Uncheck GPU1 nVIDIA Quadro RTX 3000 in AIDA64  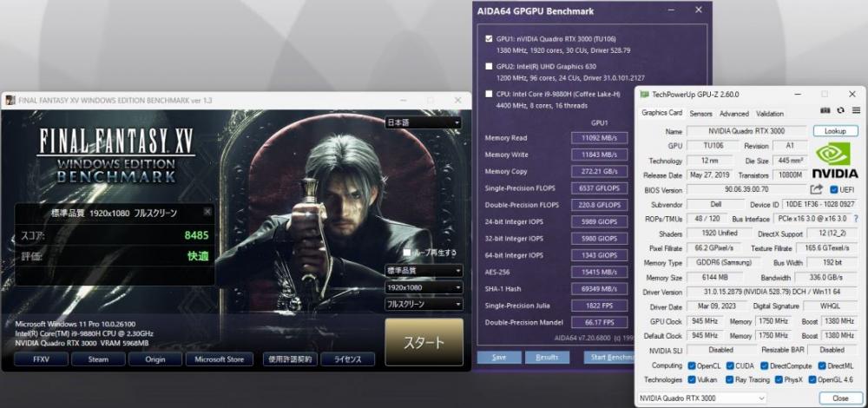click(488, 39)
